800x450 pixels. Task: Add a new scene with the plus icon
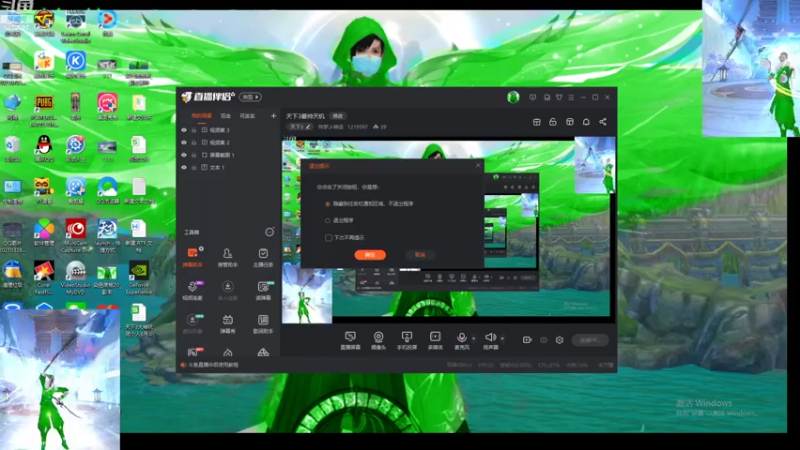tap(273, 116)
